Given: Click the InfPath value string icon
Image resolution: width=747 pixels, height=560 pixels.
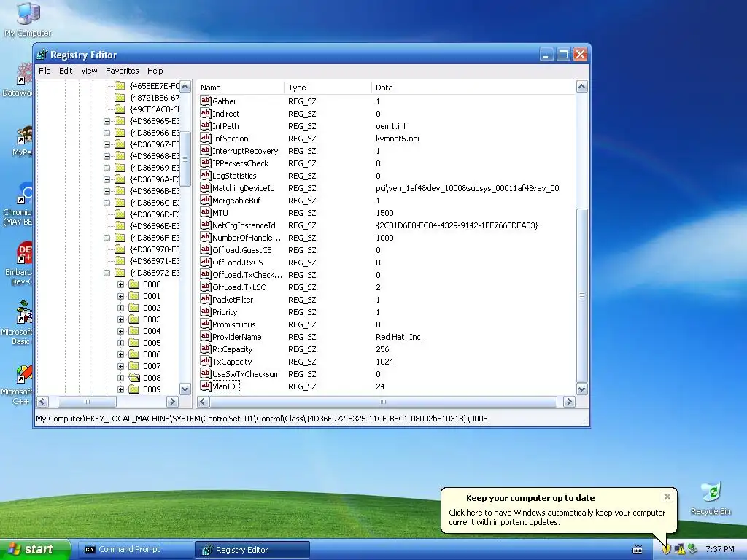Looking at the screenshot, I should [x=205, y=125].
